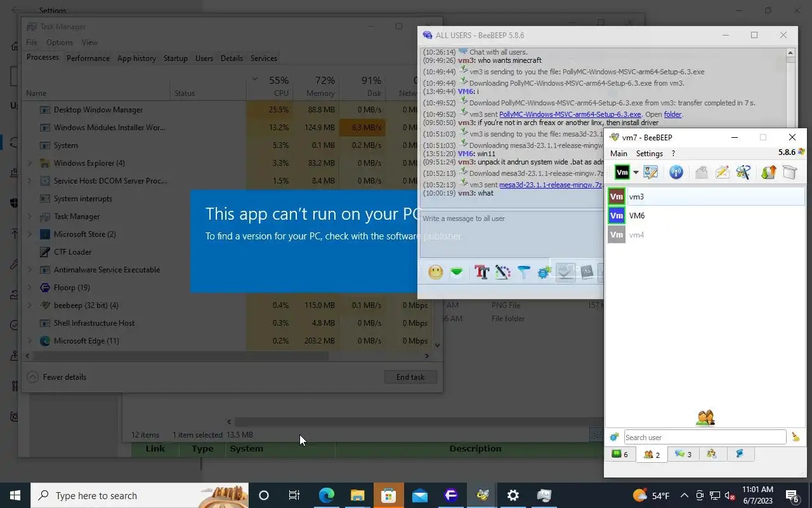
Task: Expand Service Host: DCOM Server process group
Action: coord(30,181)
